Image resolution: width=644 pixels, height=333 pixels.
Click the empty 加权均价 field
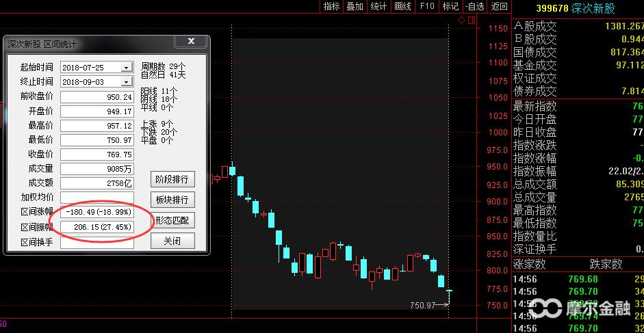pos(97,198)
